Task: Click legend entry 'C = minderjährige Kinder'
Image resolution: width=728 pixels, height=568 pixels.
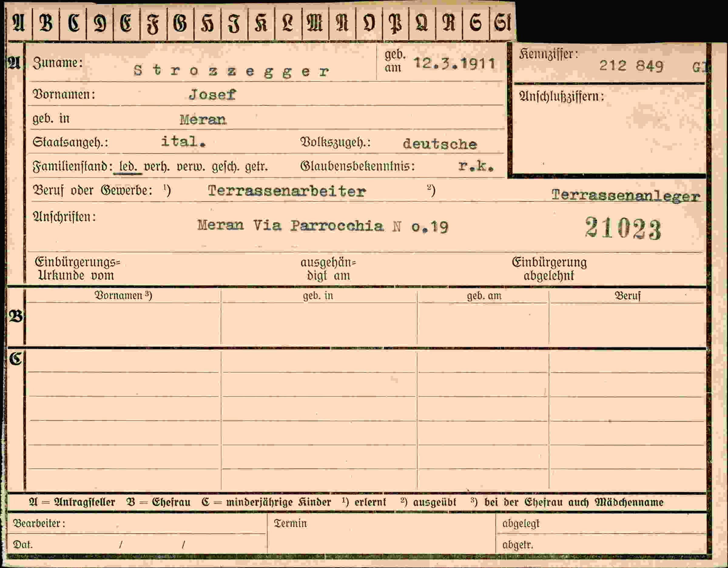Action: pyautogui.click(x=266, y=502)
